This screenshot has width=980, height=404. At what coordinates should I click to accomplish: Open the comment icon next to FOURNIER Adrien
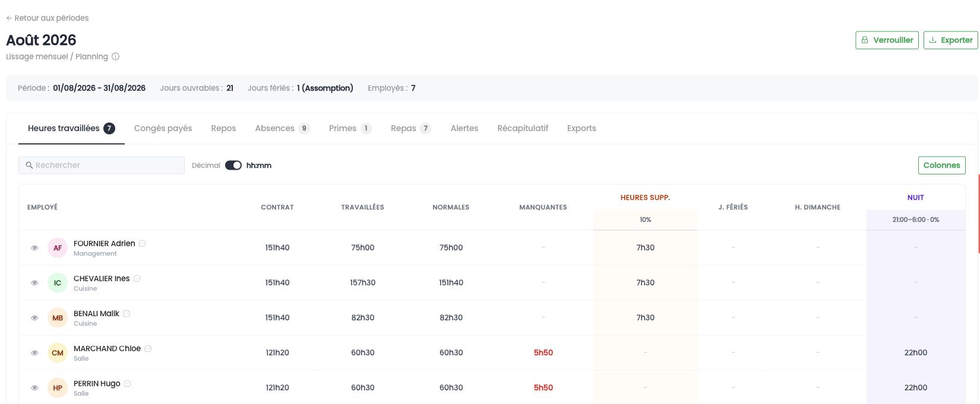(143, 244)
